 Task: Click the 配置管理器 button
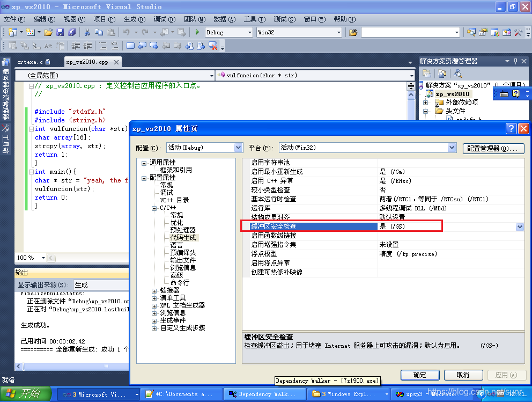point(493,148)
